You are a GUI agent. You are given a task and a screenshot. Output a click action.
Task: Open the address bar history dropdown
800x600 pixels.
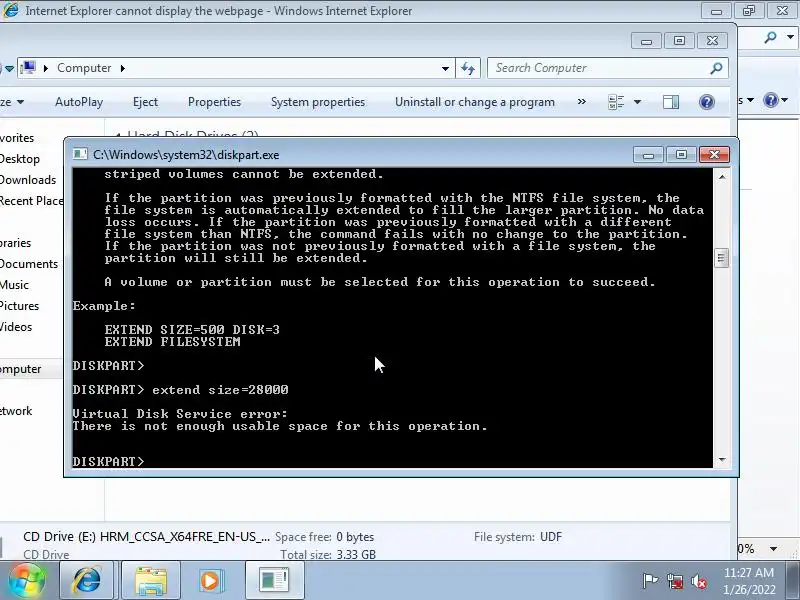pos(445,68)
